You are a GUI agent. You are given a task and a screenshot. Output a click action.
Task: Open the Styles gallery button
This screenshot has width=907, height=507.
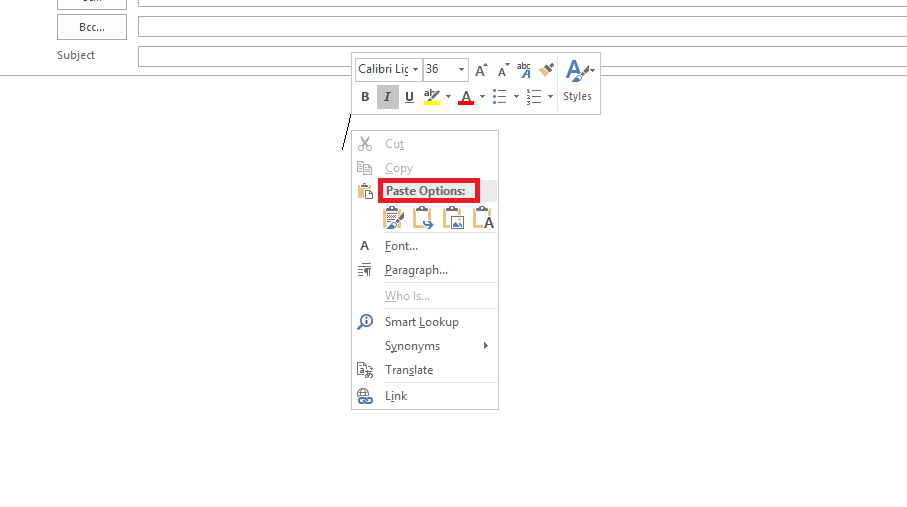click(x=578, y=82)
